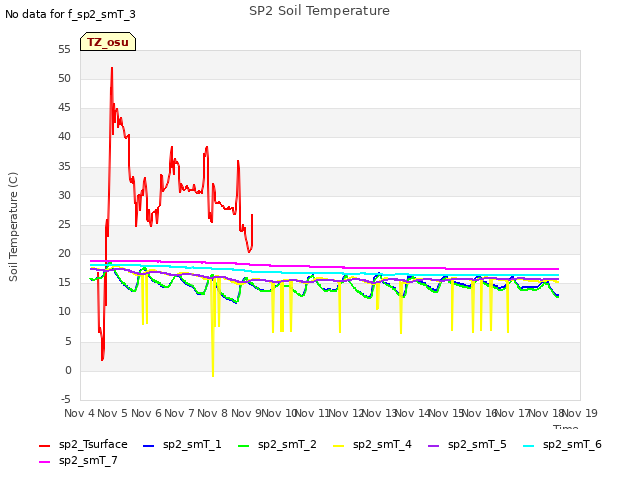Toggle sp2_smT_1 series in legend
This screenshot has width=640, height=480.
tap(182, 444)
